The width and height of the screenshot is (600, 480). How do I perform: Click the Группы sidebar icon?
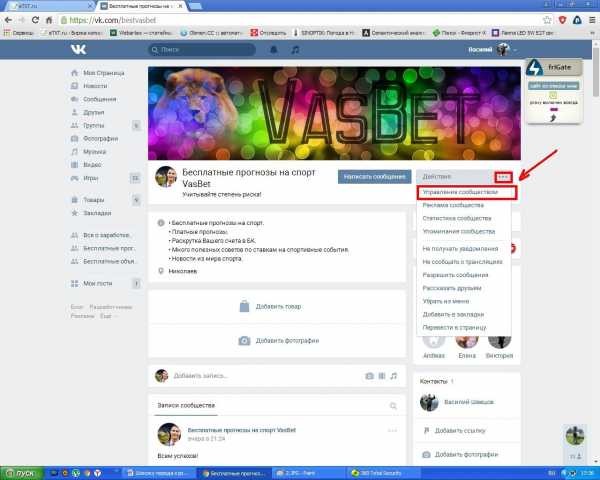[75, 125]
